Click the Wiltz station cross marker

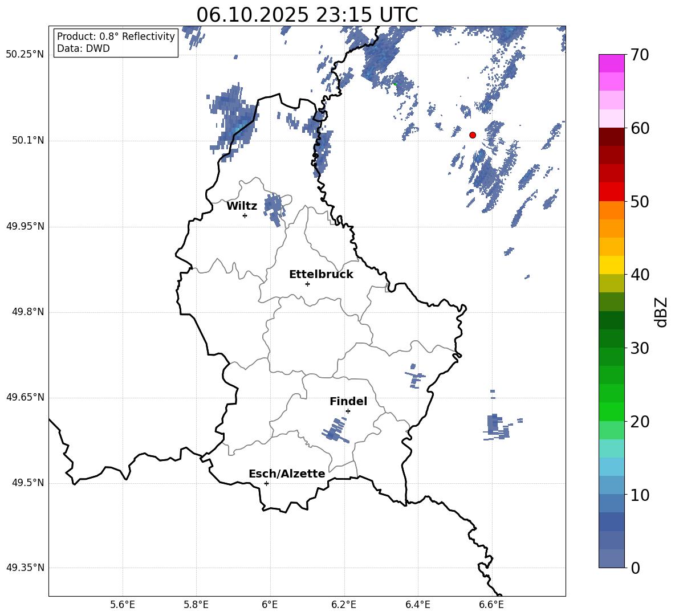(x=245, y=215)
